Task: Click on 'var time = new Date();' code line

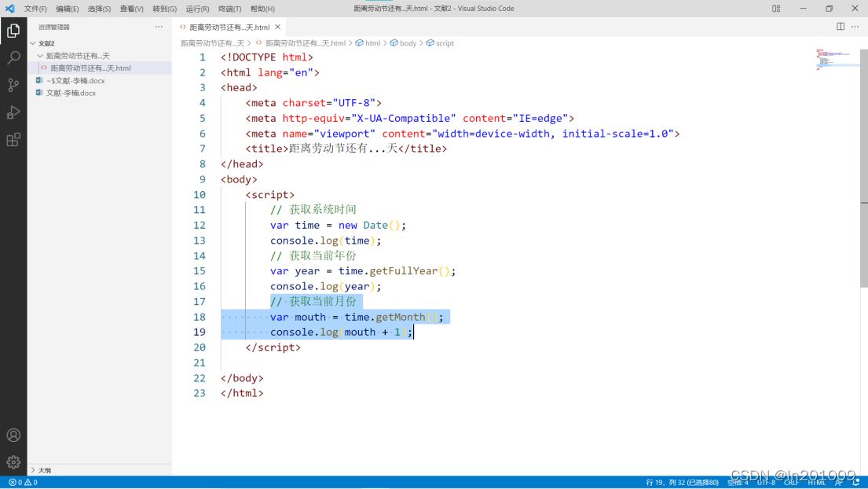Action: tap(338, 226)
